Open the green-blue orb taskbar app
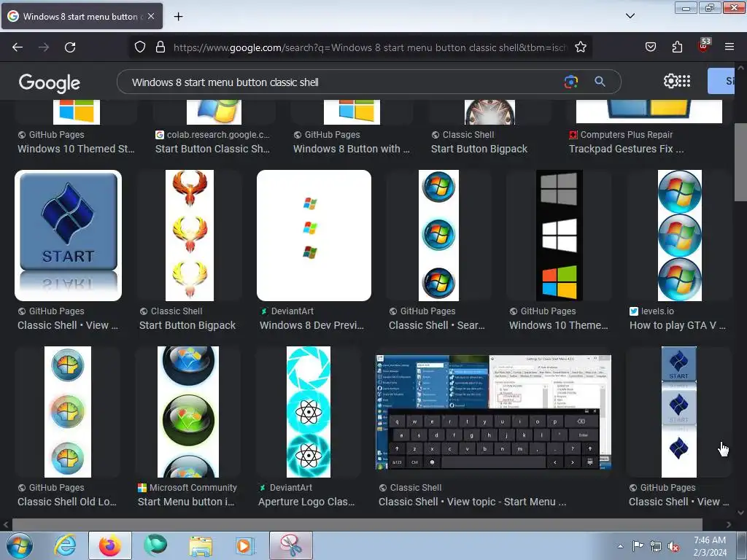Image resolution: width=747 pixels, height=560 pixels. 155,545
